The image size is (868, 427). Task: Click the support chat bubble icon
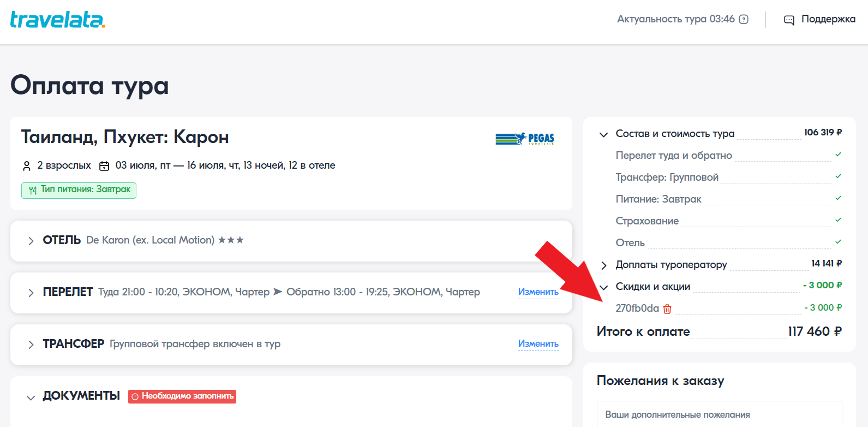pyautogui.click(x=789, y=20)
